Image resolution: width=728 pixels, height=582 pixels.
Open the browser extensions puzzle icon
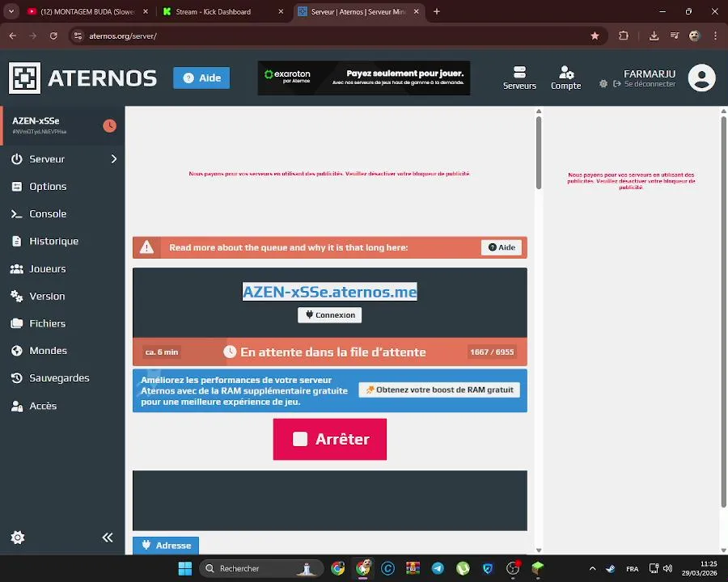[624, 36]
